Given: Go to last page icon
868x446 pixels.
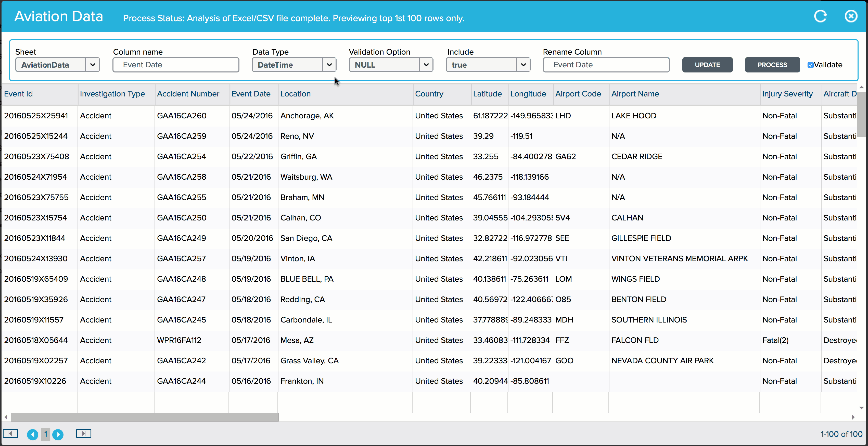Looking at the screenshot, I should (84, 433).
